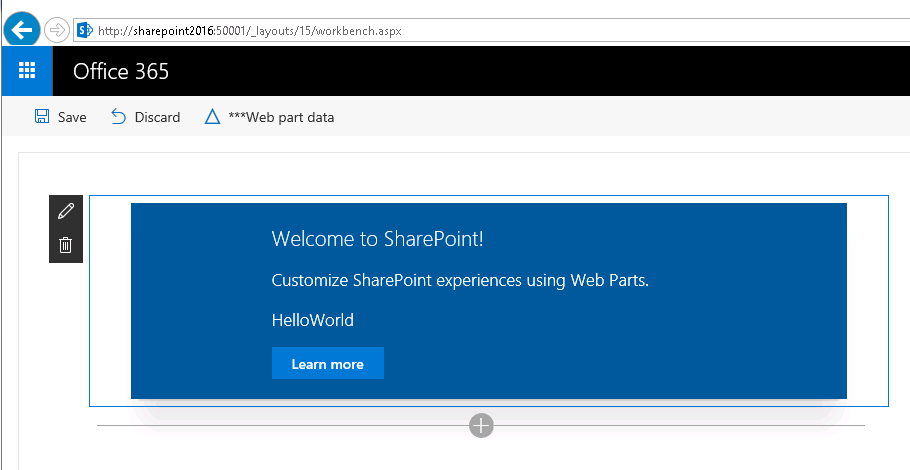Add a new web part with plus button

coord(481,425)
